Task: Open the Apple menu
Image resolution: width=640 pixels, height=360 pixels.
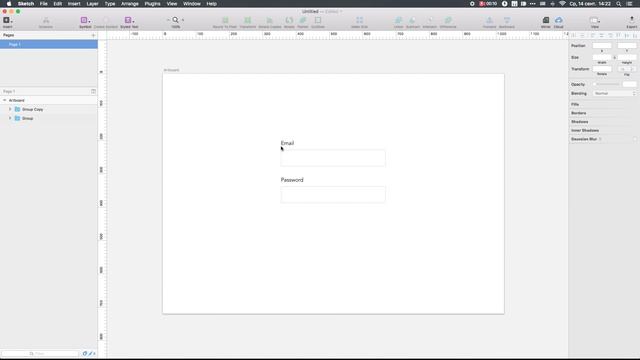Action: 9,4
